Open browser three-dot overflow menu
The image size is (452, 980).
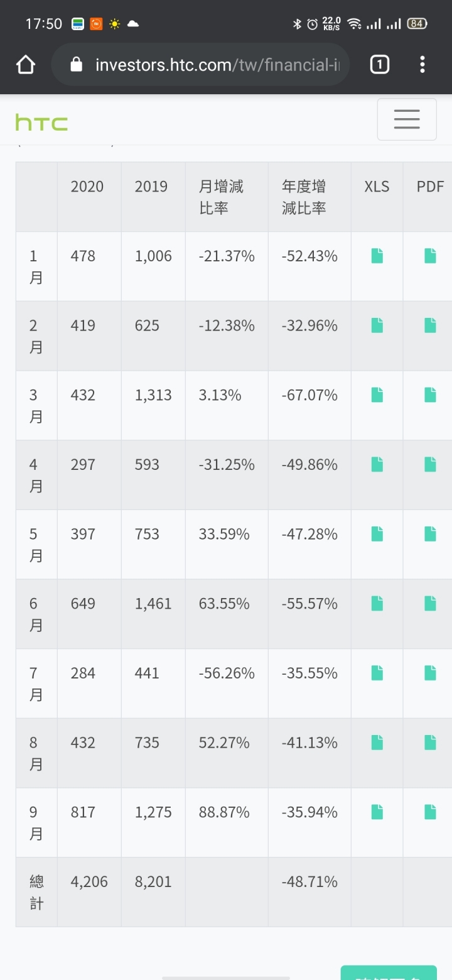click(422, 64)
